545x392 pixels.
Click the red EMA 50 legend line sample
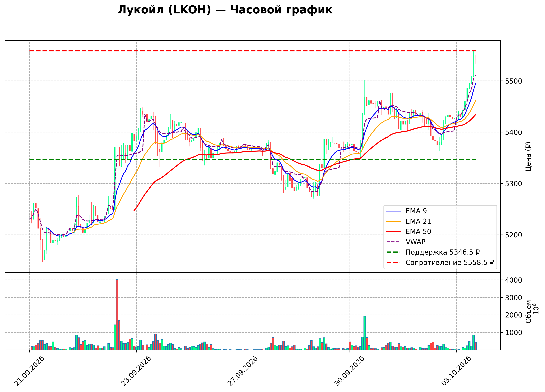[393, 232]
